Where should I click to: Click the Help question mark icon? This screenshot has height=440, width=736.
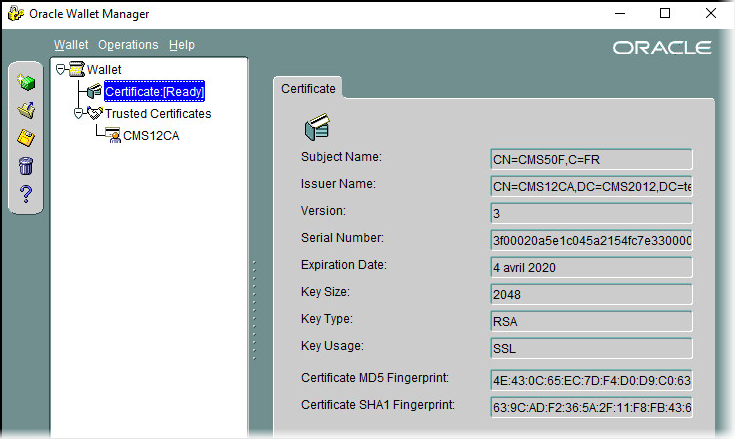pyautogui.click(x=27, y=193)
